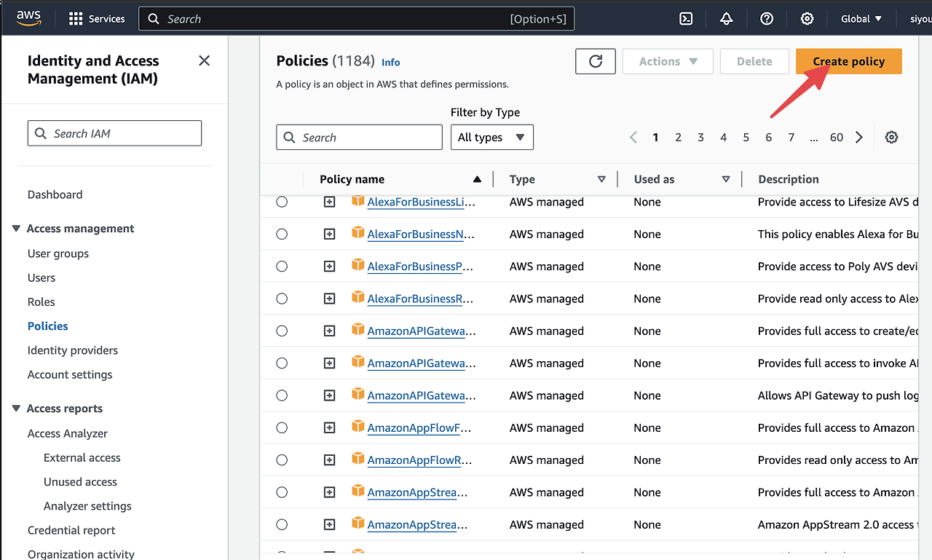Open the All types filter dropdown
Image resolution: width=932 pixels, height=560 pixels.
pos(491,137)
